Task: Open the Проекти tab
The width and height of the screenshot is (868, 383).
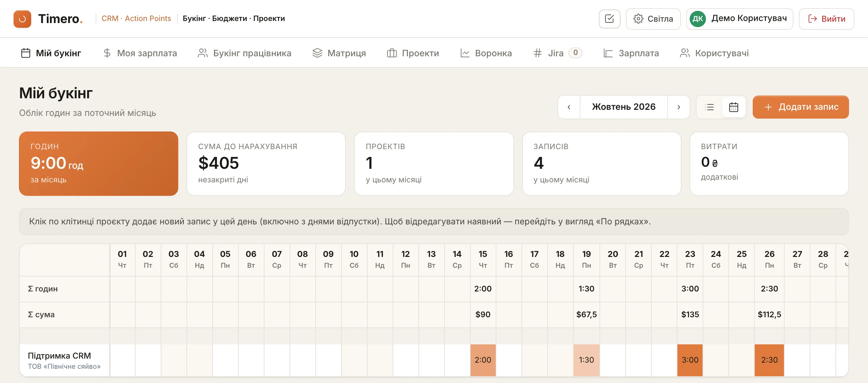Action: click(413, 53)
